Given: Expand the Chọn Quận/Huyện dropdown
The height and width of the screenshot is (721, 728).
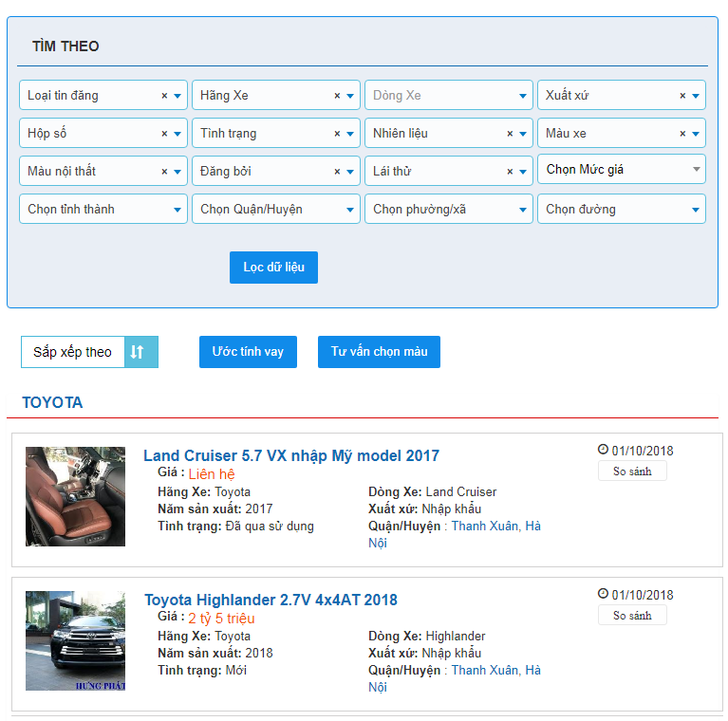Looking at the screenshot, I should [x=275, y=210].
